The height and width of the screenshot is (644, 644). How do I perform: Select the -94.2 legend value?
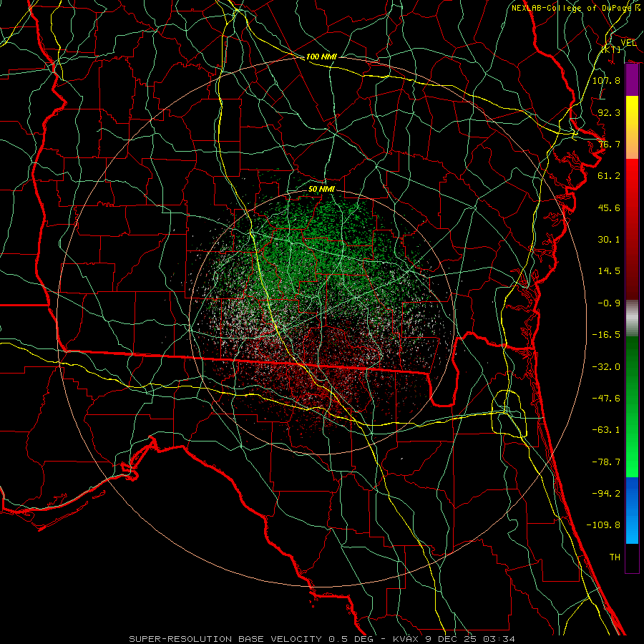click(606, 494)
